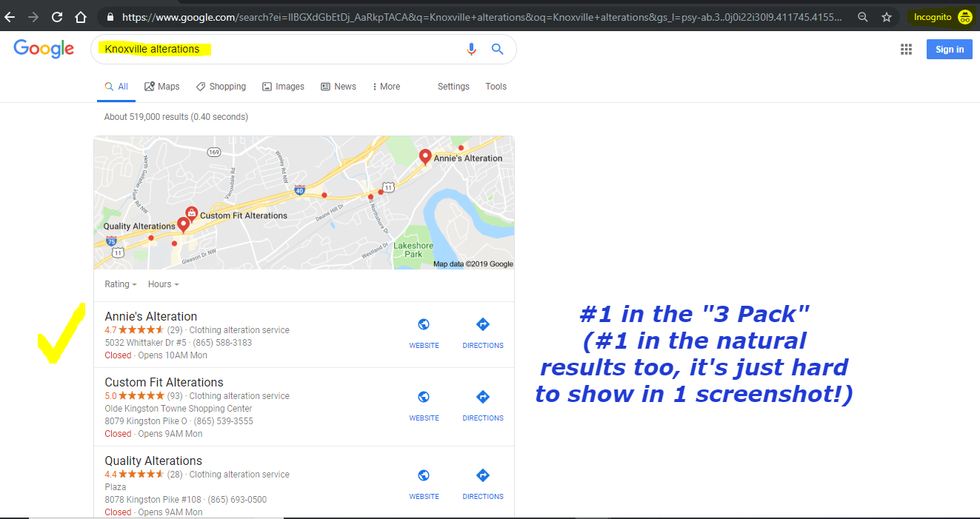Screen dimensions: 980x519
Task: Click the 8079 Kingston Pike O address text
Action: coord(146,421)
